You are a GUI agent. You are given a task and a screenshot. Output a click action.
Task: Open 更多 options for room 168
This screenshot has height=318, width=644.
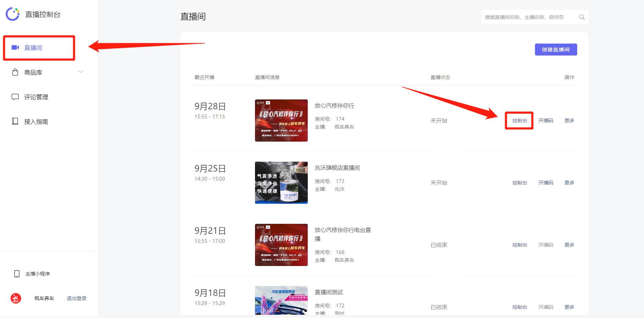[569, 245]
